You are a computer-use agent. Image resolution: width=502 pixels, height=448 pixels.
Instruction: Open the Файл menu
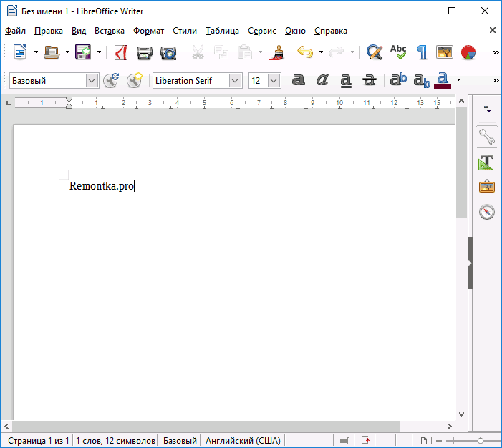[15, 31]
